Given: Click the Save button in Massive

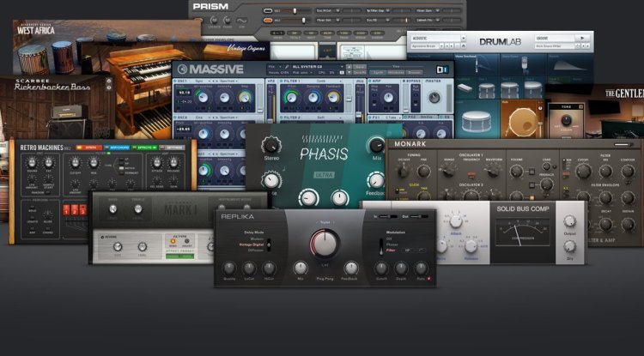Looking at the screenshot, I should pyautogui.click(x=360, y=66).
